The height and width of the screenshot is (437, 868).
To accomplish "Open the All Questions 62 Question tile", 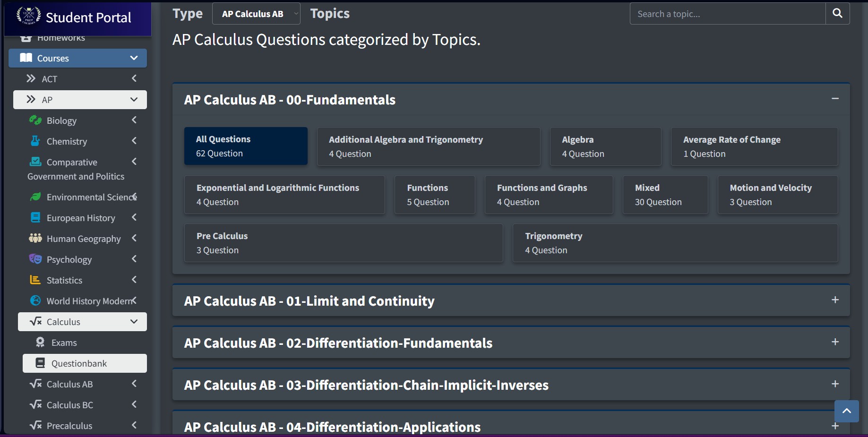I will (246, 146).
